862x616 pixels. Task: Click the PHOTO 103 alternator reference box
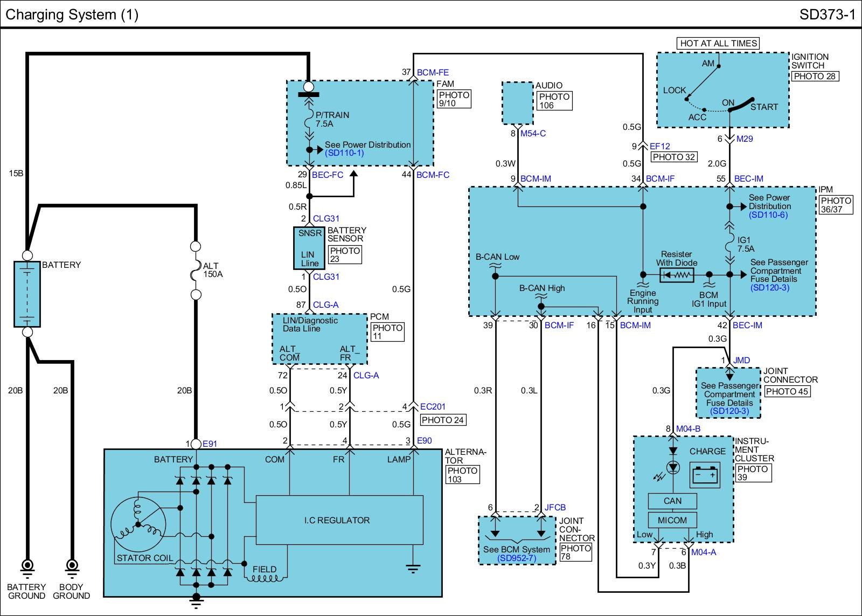coord(462,475)
